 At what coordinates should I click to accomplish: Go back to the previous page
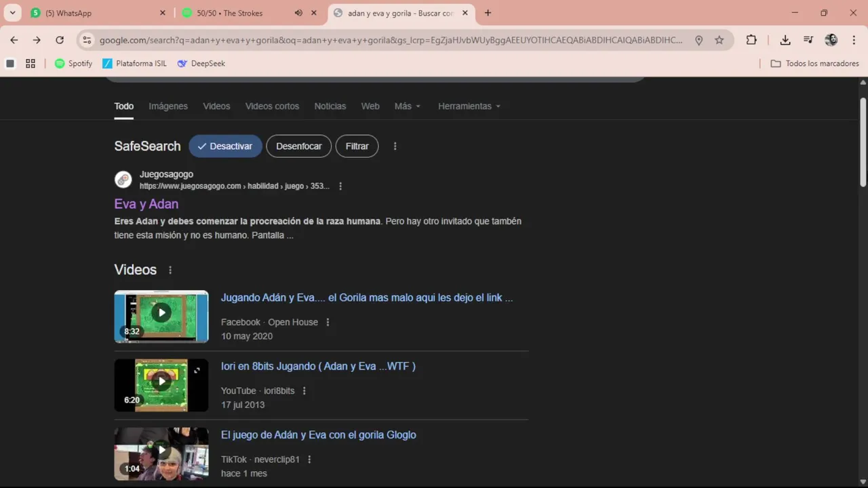point(14,40)
